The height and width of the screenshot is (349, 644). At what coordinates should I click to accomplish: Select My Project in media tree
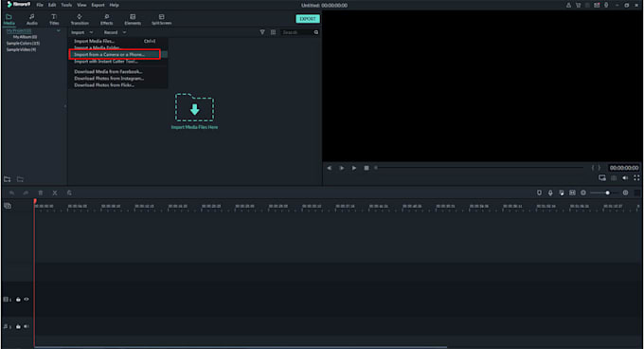[19, 31]
